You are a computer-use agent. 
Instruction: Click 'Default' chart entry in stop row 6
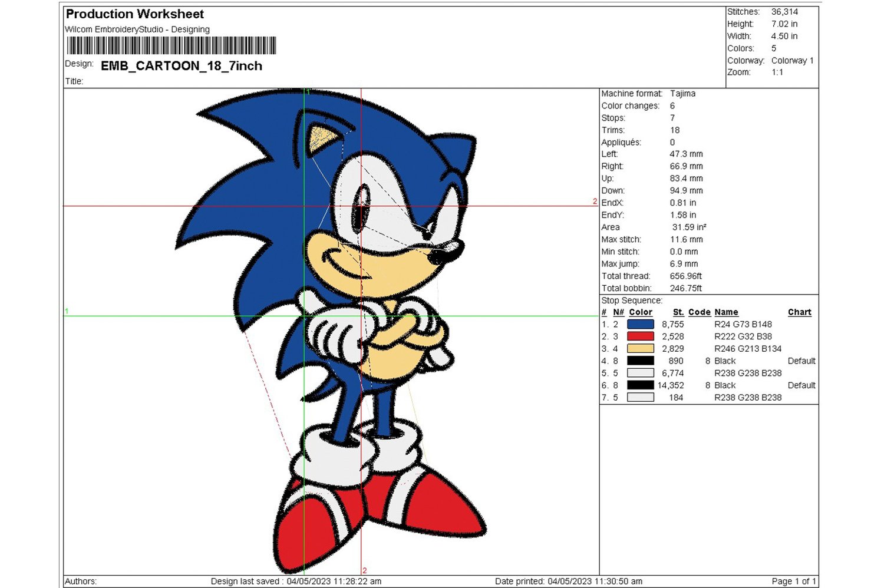pyautogui.click(x=801, y=385)
